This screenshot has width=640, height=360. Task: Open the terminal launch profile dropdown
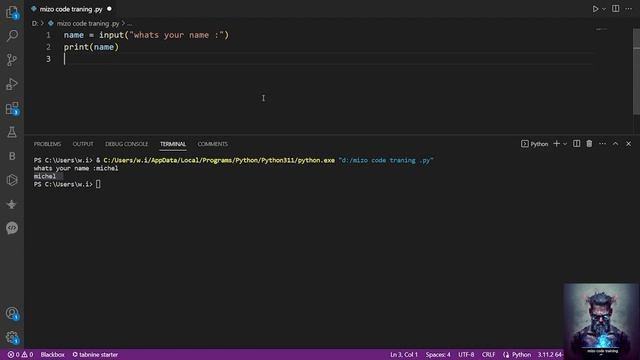565,144
